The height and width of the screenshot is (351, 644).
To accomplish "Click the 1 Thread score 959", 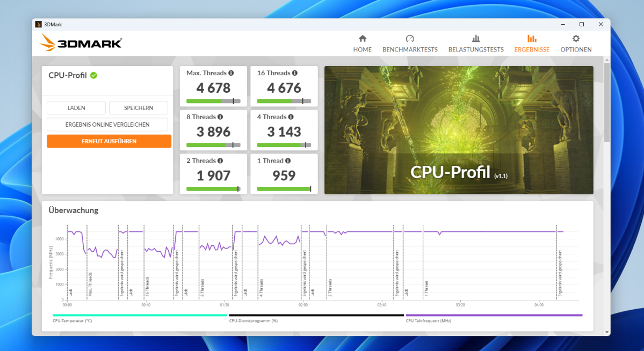I will (284, 175).
